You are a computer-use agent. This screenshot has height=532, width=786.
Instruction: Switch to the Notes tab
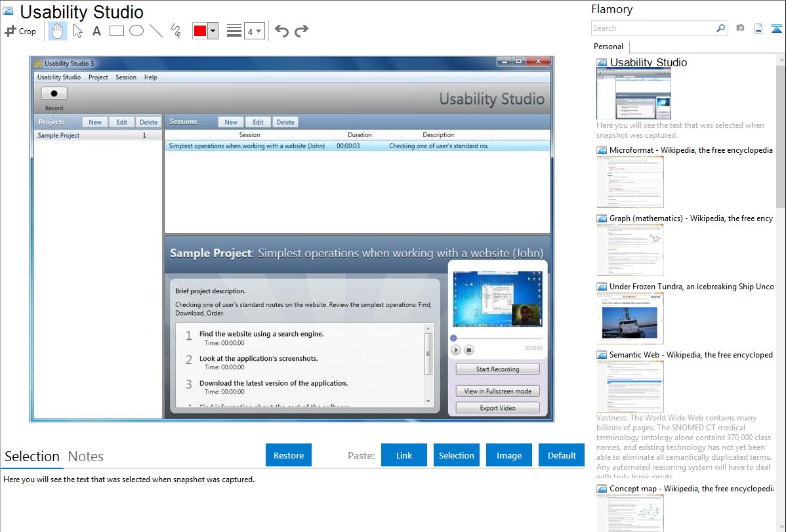(x=86, y=457)
